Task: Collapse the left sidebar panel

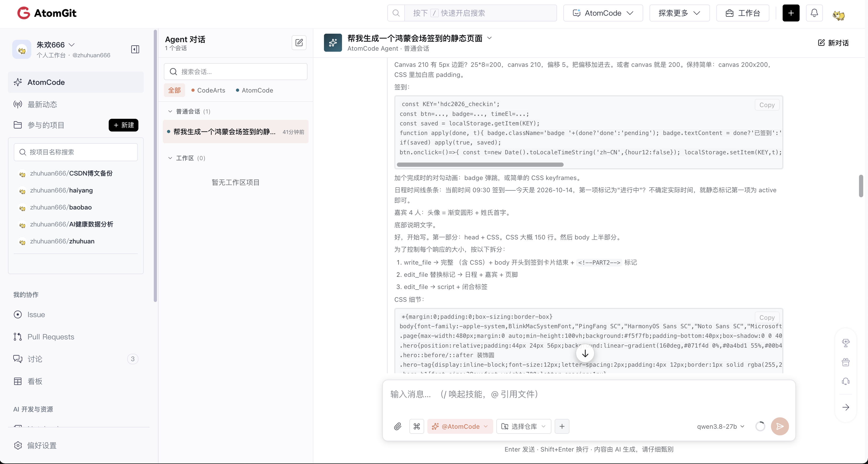Action: coord(135,49)
